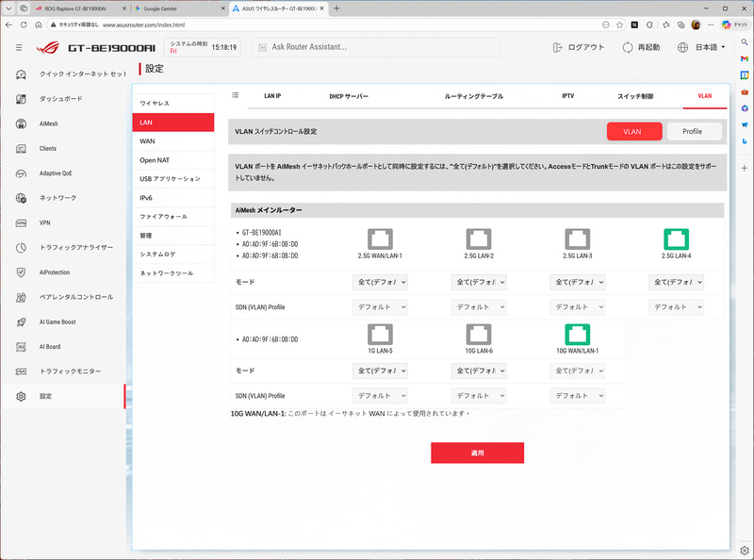The image size is (754, 560).
Task: Switch to the LAN IP tab
Action: pos(272,96)
